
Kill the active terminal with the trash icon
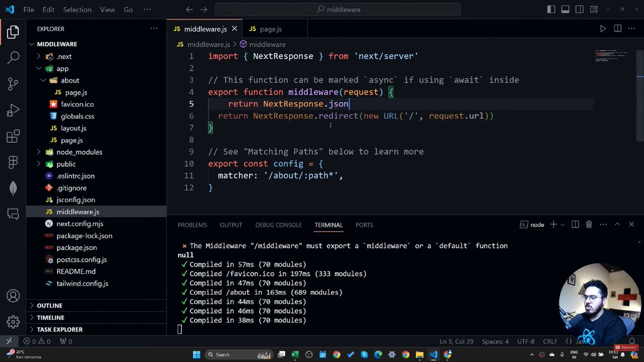(589, 225)
